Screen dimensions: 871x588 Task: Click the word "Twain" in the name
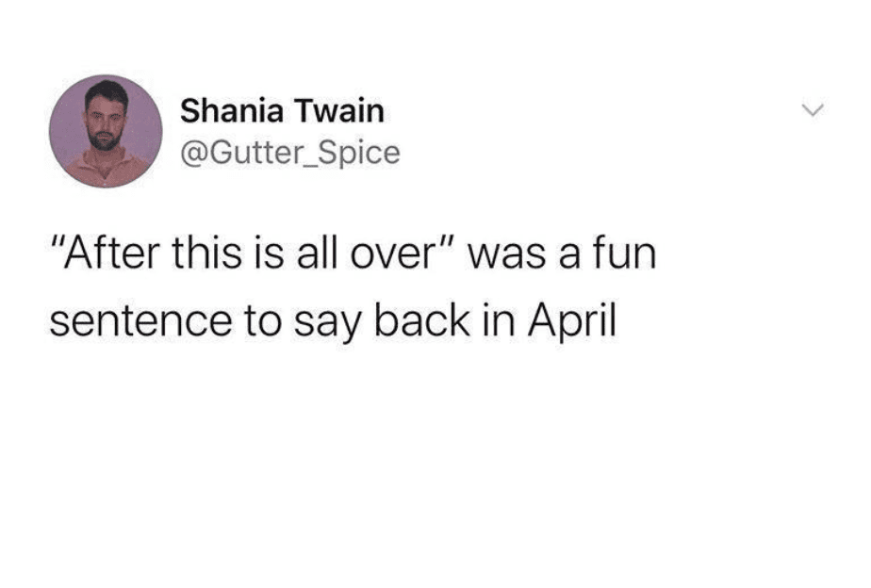(x=338, y=110)
